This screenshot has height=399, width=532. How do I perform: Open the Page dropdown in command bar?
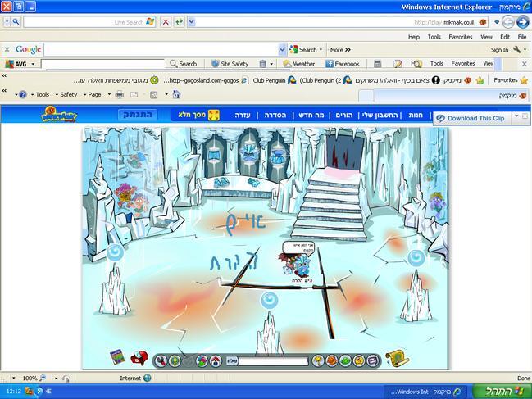96,95
